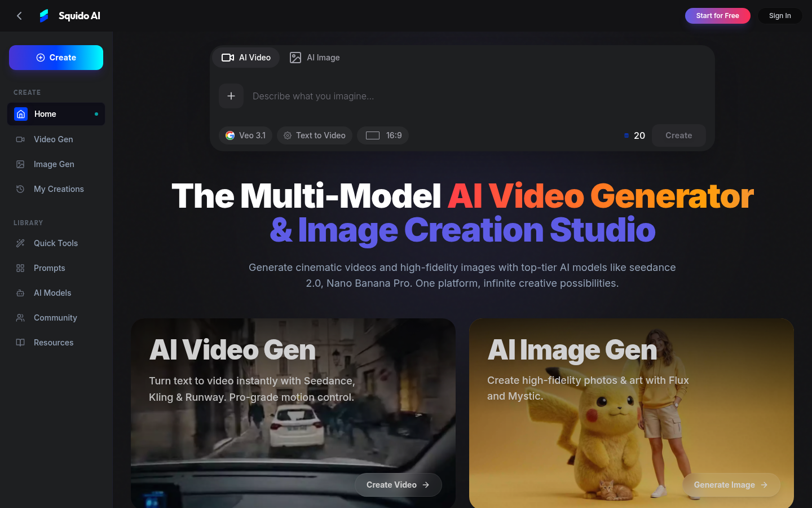Open the Community section
812x508 pixels.
point(55,317)
